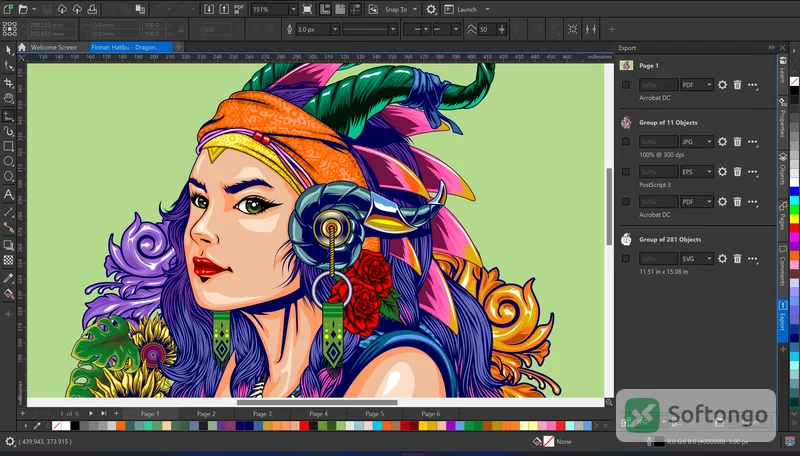Open the Options gear in the toolbar
800x456 pixels.
tap(431, 9)
